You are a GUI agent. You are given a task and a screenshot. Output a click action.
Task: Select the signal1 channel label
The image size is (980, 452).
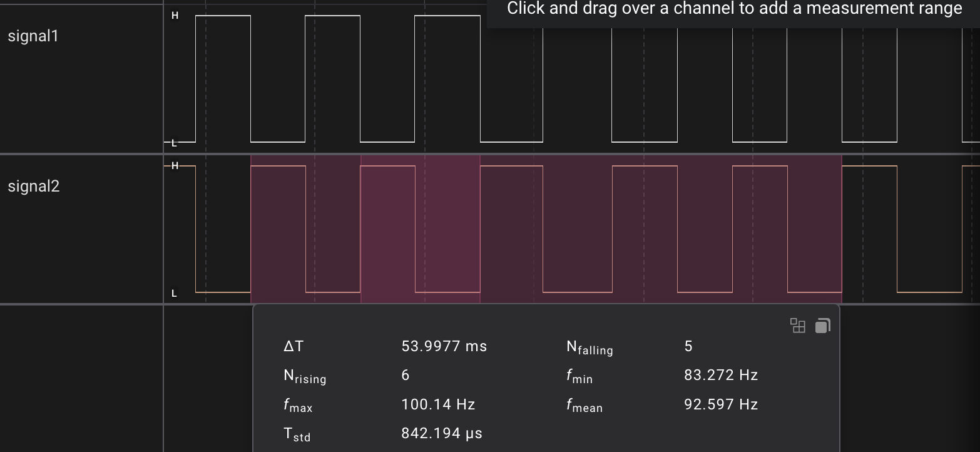tap(33, 36)
